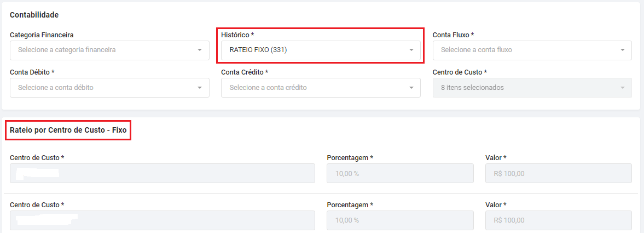Click the Rateio por Centro de Custo - Fixo heading
644x233 pixels.
coord(68,130)
